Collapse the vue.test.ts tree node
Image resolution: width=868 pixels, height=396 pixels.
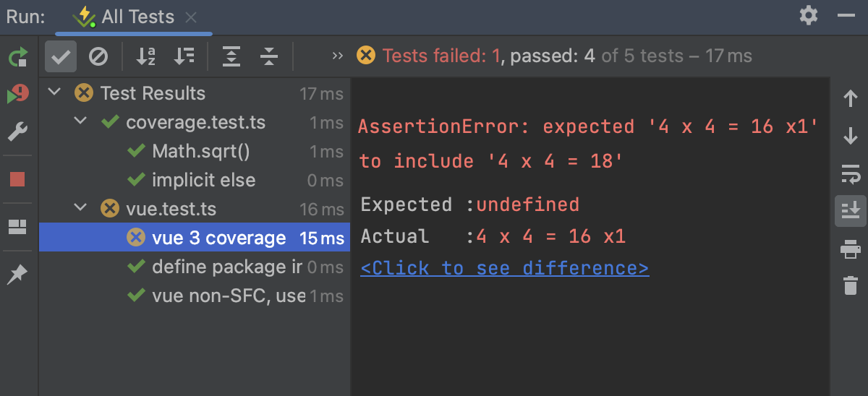(x=81, y=209)
